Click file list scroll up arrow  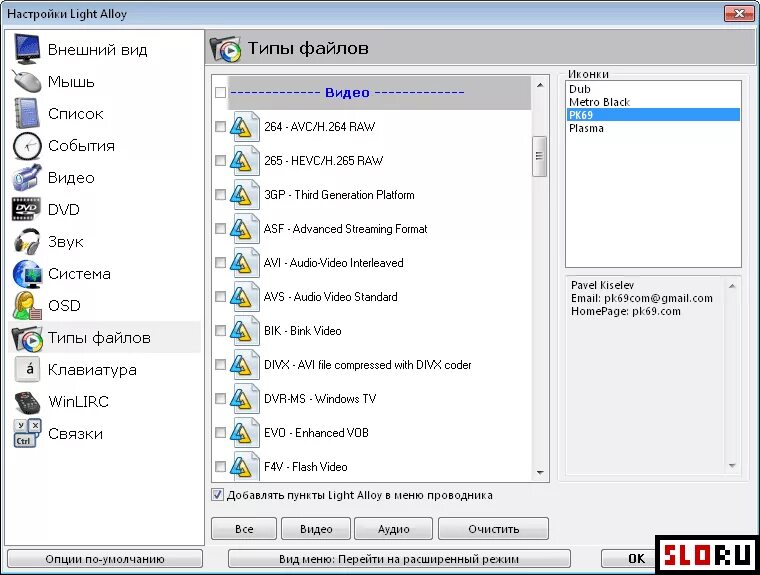[539, 85]
